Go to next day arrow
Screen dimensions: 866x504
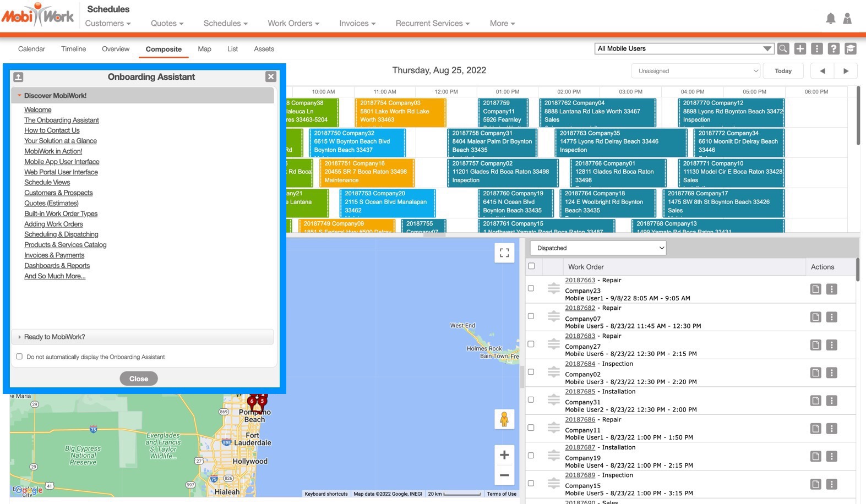pos(846,71)
